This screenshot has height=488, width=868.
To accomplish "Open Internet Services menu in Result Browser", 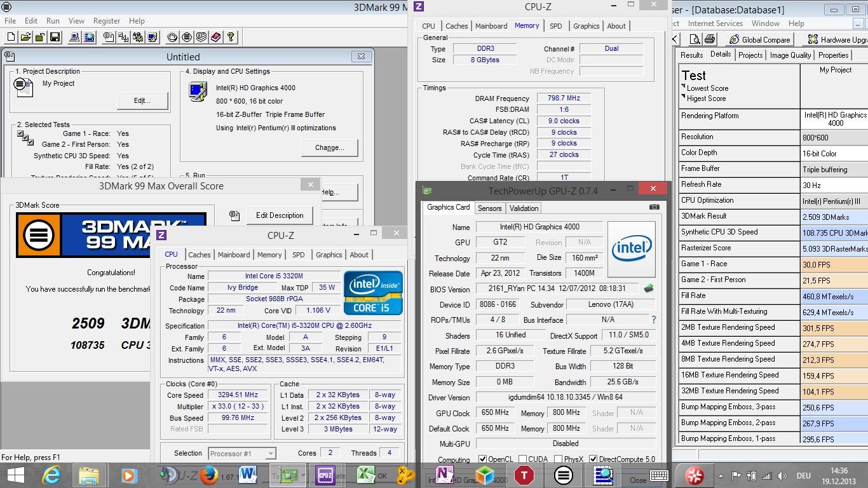I will 715,23.
